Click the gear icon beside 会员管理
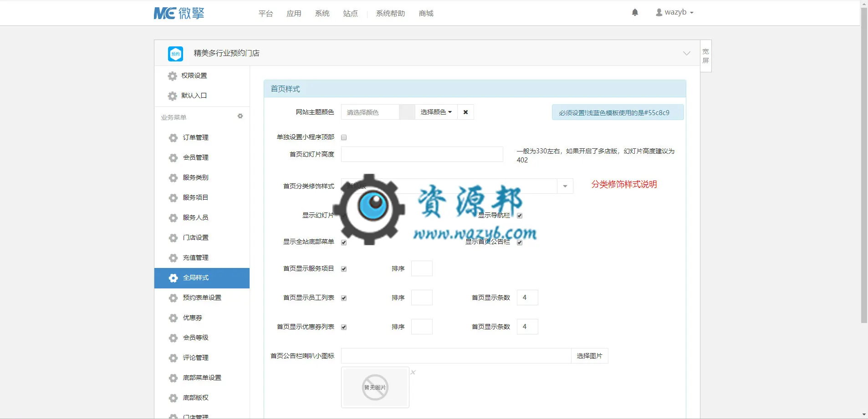Image resolution: width=868 pixels, height=419 pixels. pyautogui.click(x=173, y=158)
